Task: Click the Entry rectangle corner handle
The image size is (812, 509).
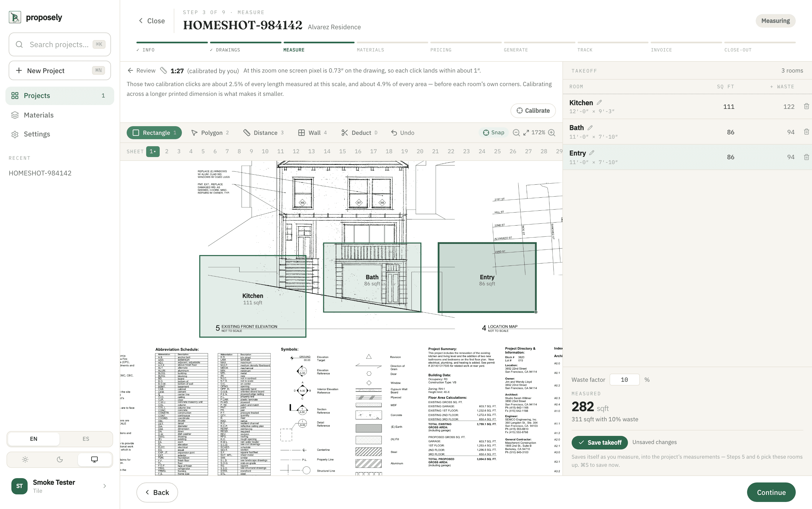Action: pyautogui.click(x=536, y=312)
